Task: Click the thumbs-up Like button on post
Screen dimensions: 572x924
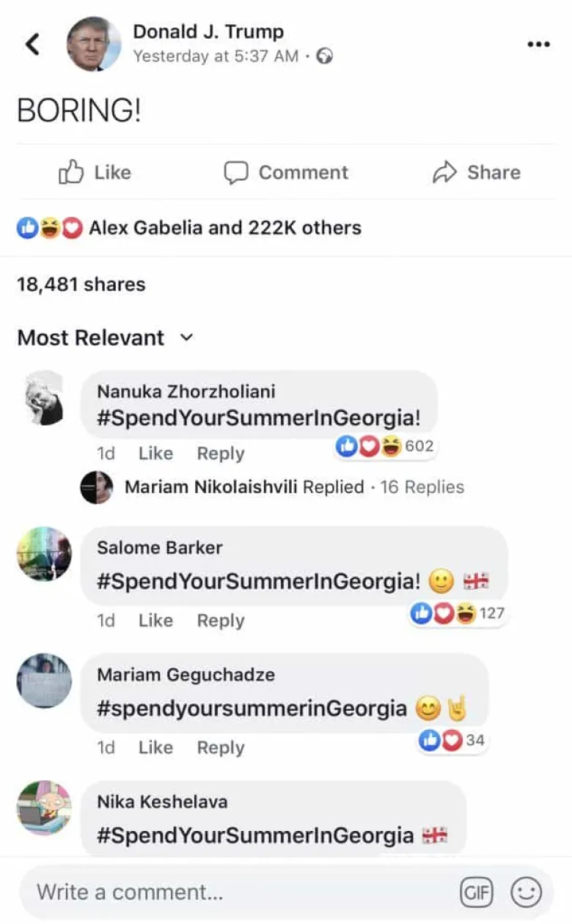Action: 95,173
